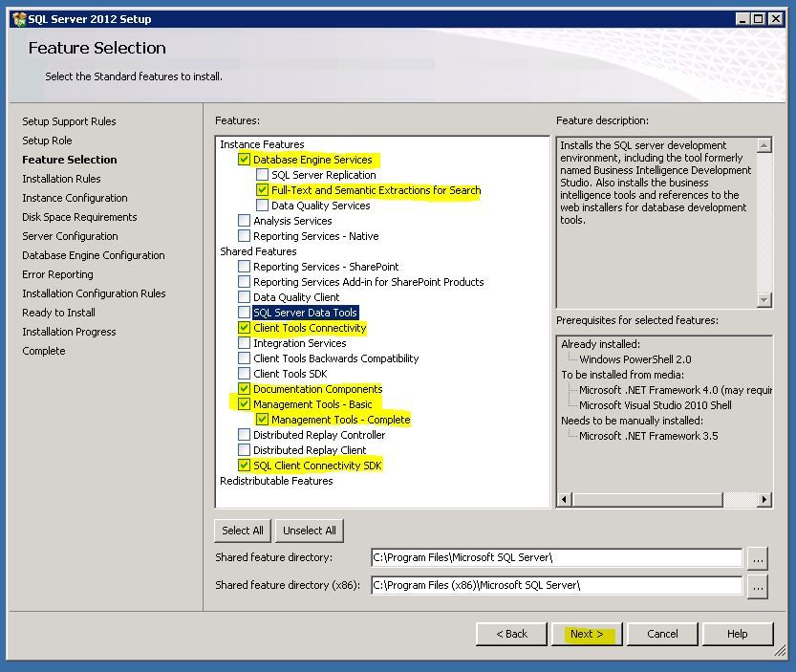The image size is (796, 672).
Task: Click Disk Space Requirements step
Action: [x=79, y=217]
